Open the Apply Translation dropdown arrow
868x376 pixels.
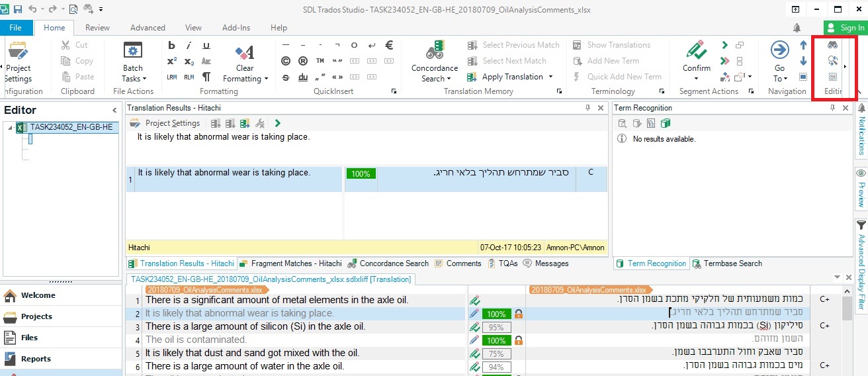[550, 77]
